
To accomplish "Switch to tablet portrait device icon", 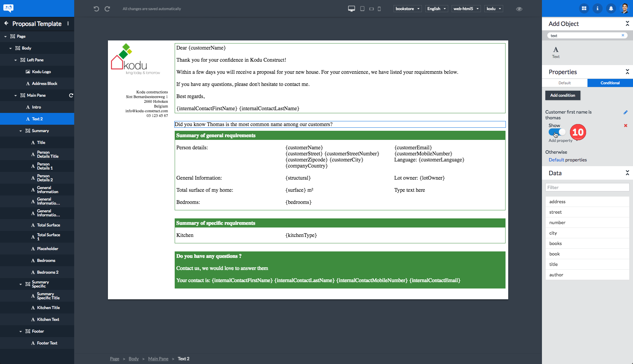I will (x=362, y=9).
